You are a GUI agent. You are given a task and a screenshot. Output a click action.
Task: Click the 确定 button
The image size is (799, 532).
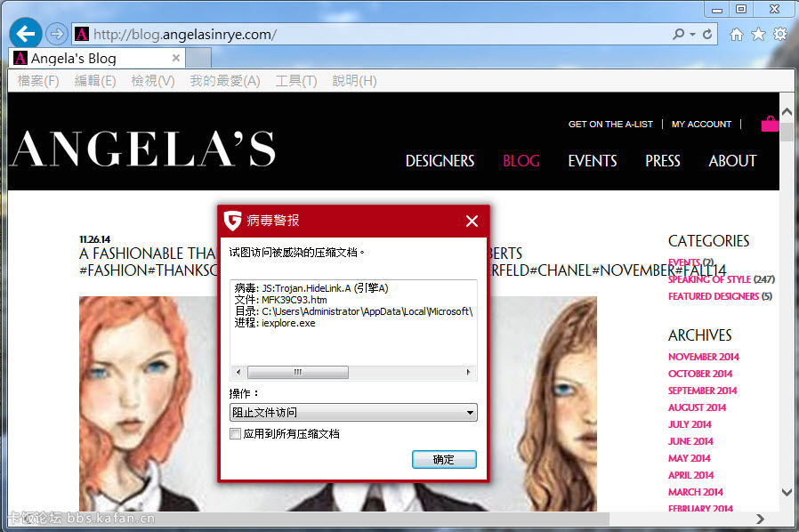tap(444, 459)
